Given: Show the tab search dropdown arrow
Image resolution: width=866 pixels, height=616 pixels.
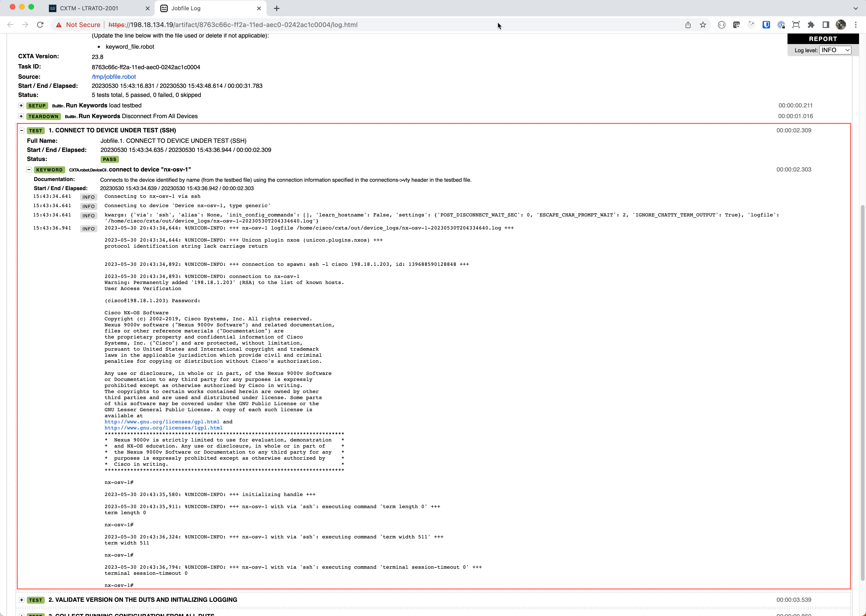Looking at the screenshot, I should pos(855,8).
